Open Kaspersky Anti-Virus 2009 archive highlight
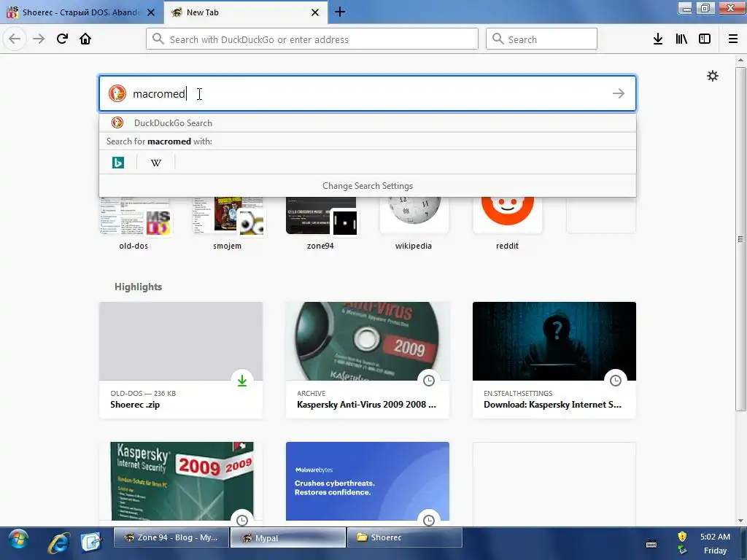The width and height of the screenshot is (747, 560). [x=368, y=360]
